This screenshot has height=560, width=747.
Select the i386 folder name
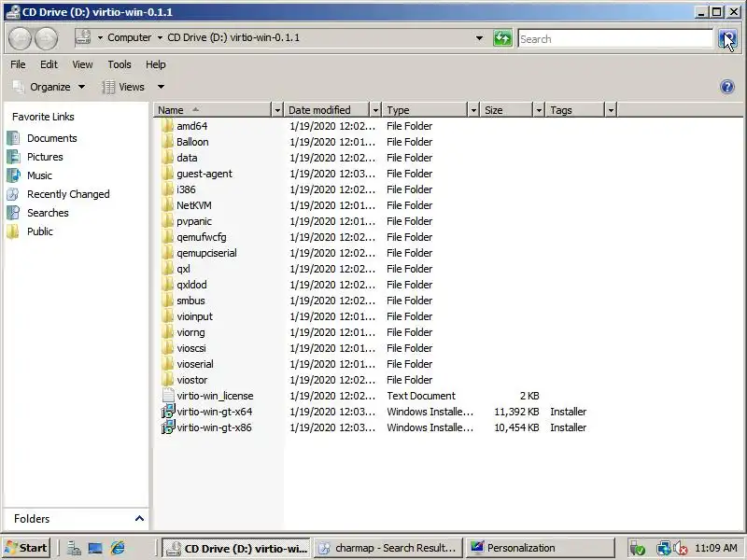186,189
